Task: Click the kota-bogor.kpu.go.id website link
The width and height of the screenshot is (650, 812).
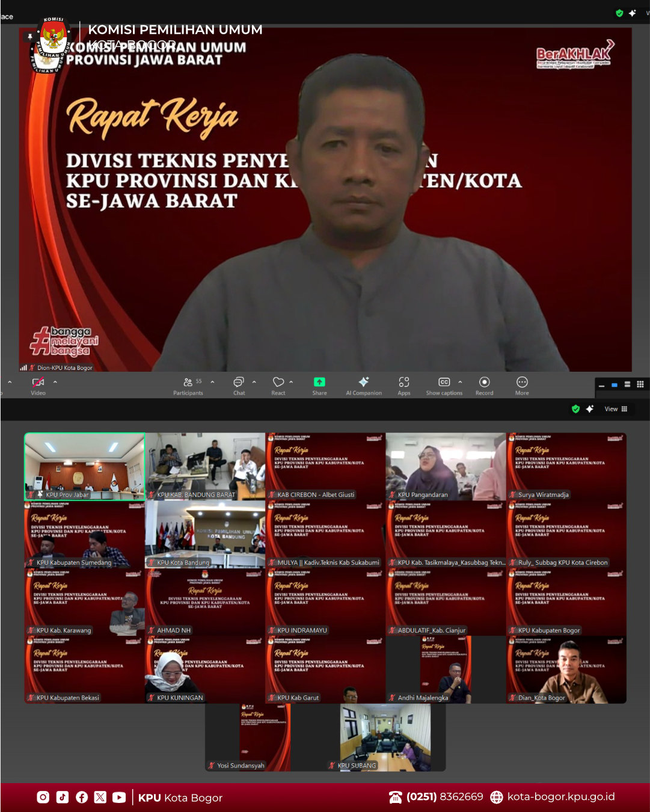Action: point(560,797)
